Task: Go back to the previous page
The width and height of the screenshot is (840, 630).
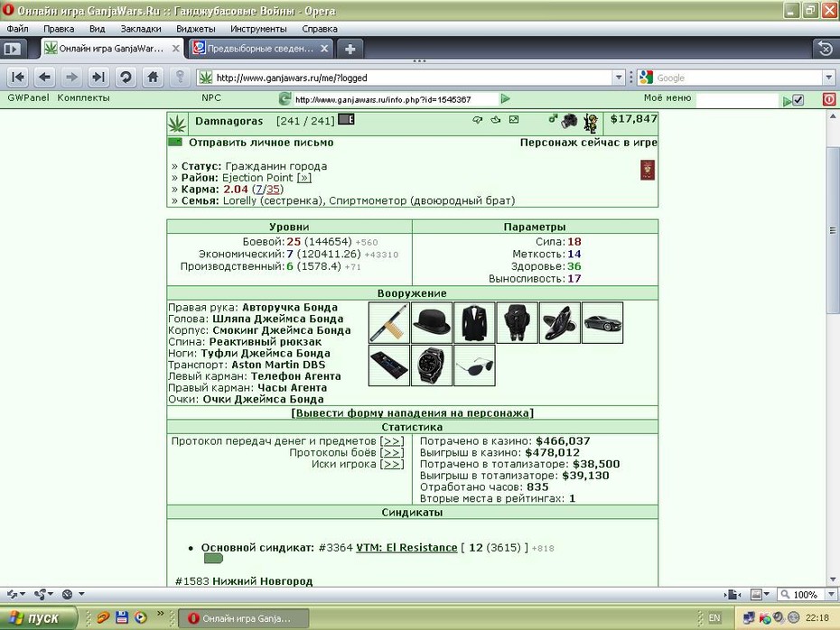Action: [45, 78]
